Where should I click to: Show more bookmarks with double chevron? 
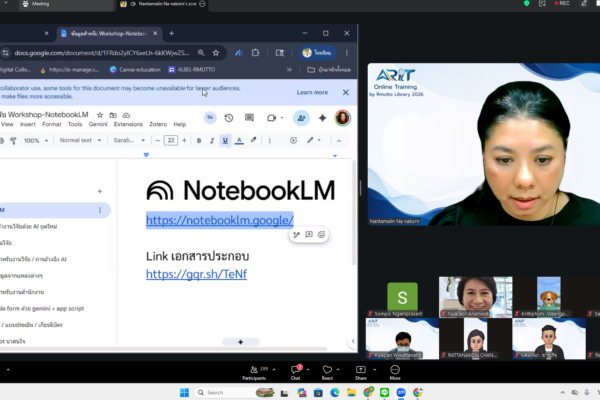tap(289, 70)
